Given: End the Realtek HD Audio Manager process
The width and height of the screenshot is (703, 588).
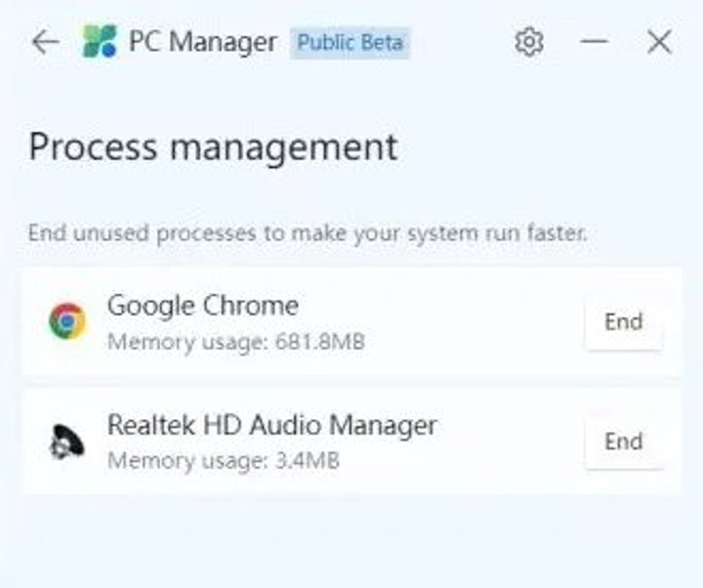Looking at the screenshot, I should click(x=623, y=441).
